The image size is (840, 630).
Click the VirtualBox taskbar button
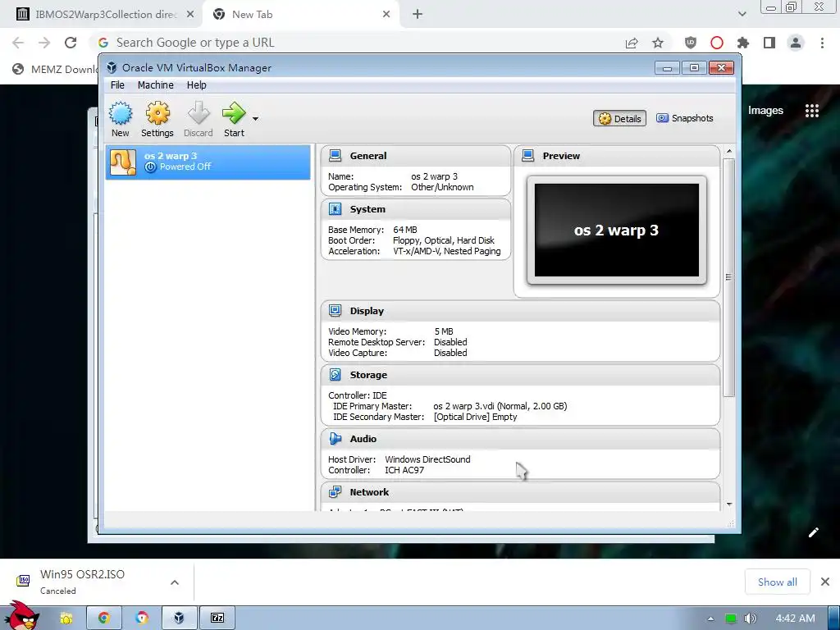(180, 619)
